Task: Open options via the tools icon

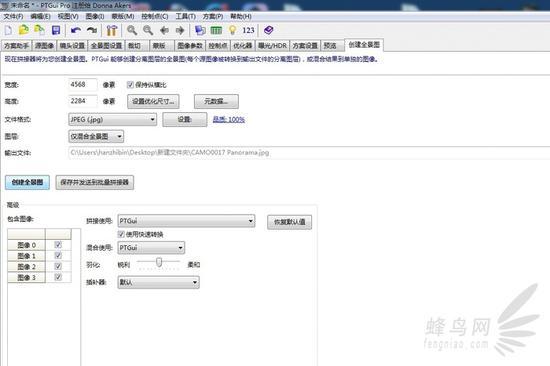Action: [112, 31]
